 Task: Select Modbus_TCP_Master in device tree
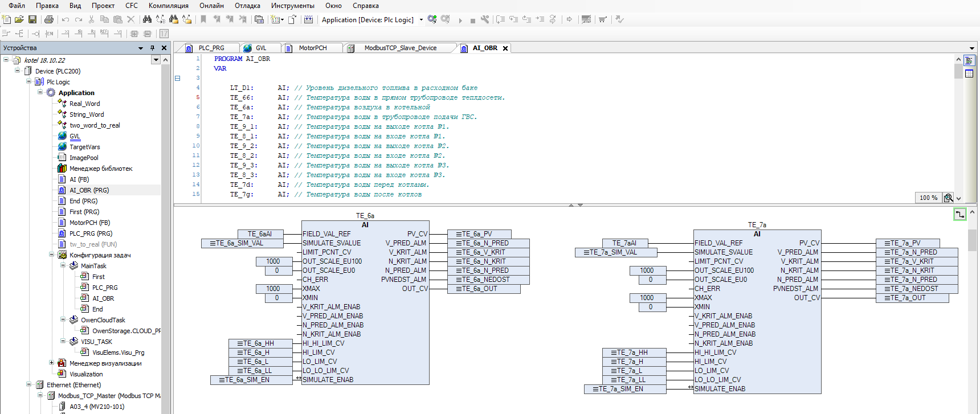point(109,396)
